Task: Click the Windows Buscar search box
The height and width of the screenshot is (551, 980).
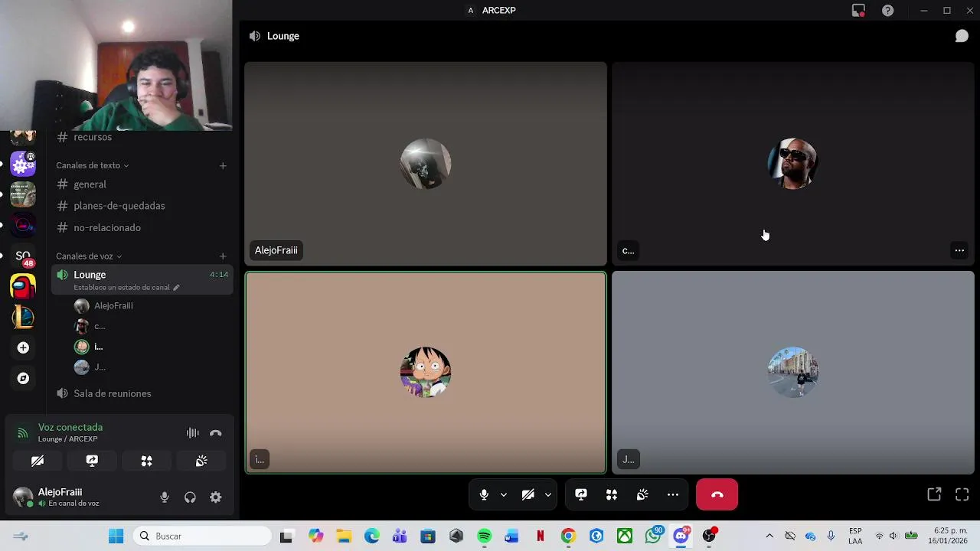Action: (203, 536)
